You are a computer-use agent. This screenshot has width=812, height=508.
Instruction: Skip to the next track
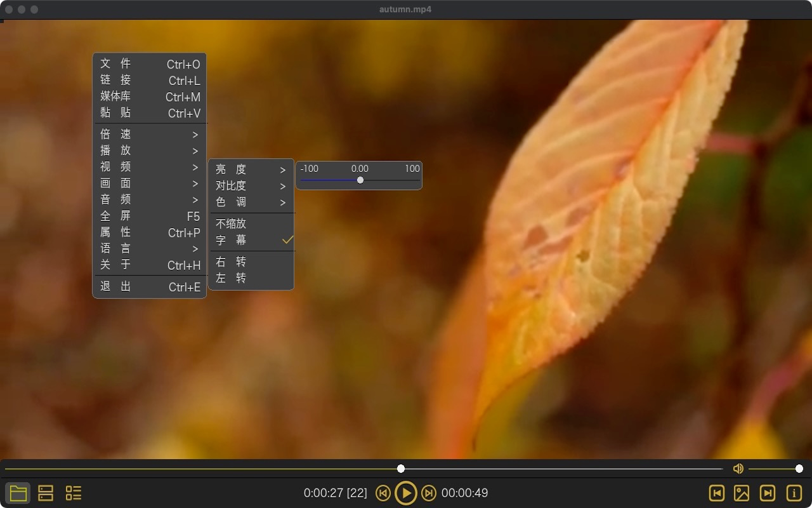tap(429, 493)
